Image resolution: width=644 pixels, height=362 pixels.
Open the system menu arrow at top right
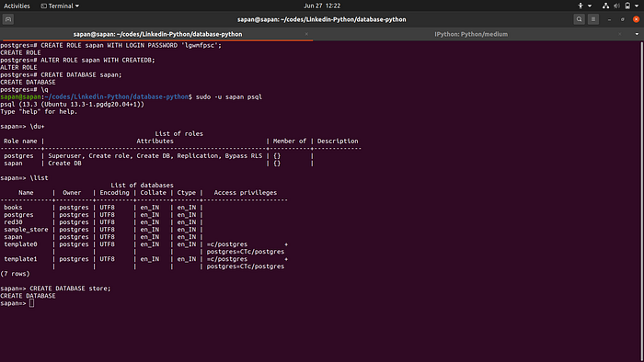(x=637, y=6)
